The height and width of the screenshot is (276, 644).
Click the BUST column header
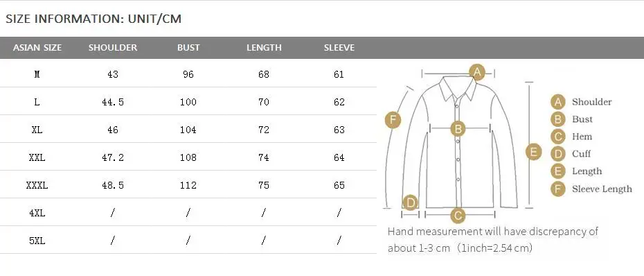tap(188, 48)
